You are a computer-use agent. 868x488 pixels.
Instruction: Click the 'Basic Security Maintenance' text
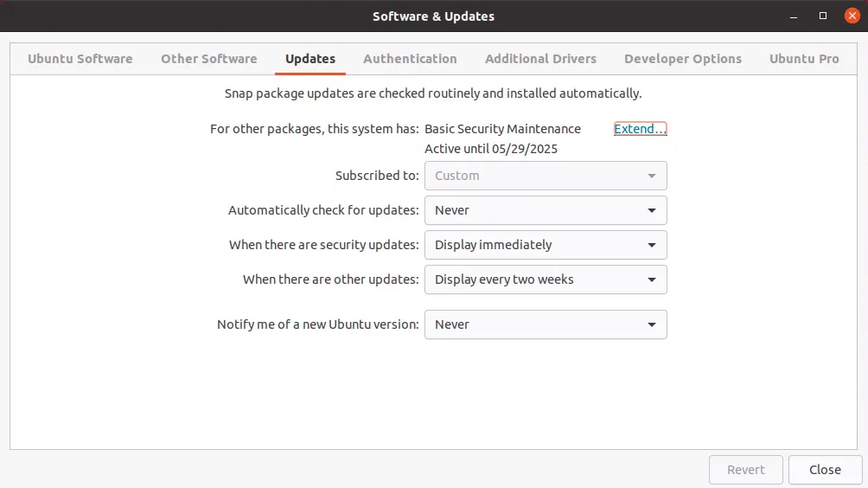point(502,129)
